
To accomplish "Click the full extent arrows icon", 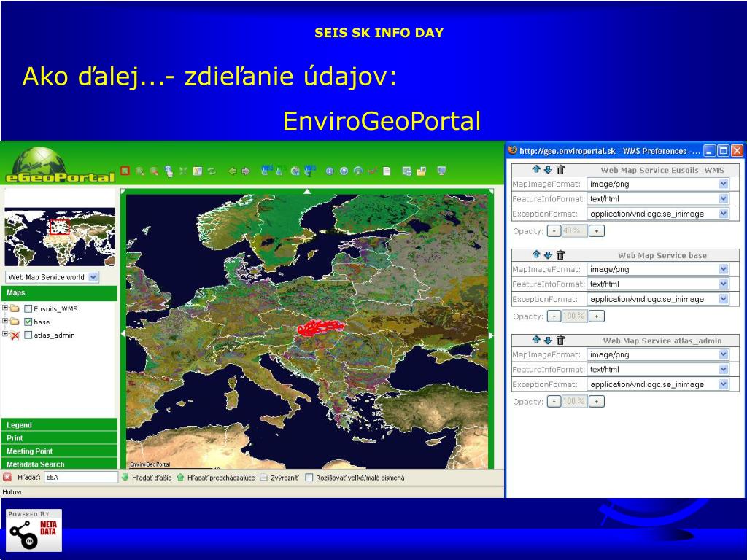I will point(183,171).
